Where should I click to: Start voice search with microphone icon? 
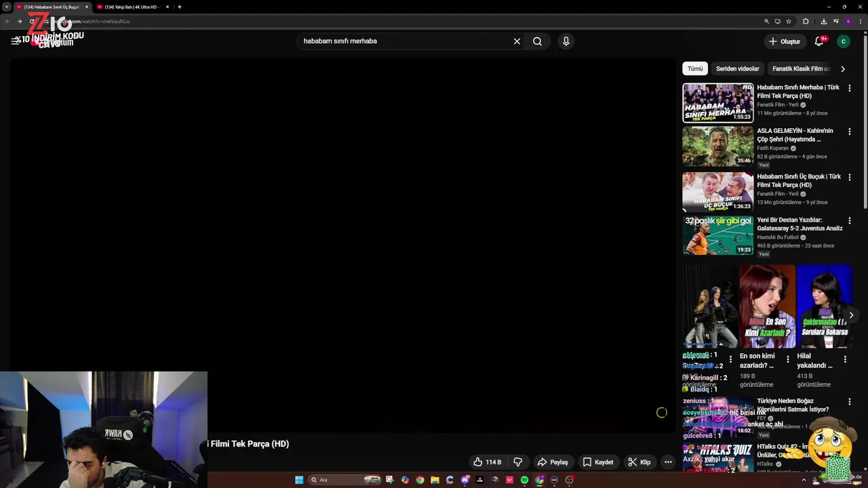566,41
